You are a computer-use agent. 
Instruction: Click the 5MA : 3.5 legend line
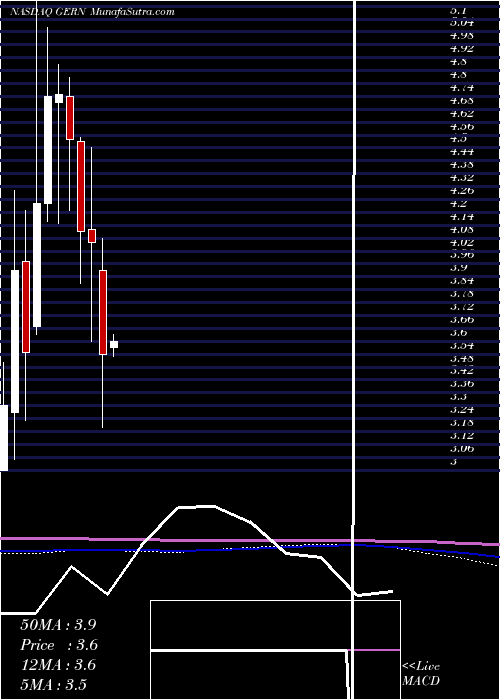(x=54, y=684)
